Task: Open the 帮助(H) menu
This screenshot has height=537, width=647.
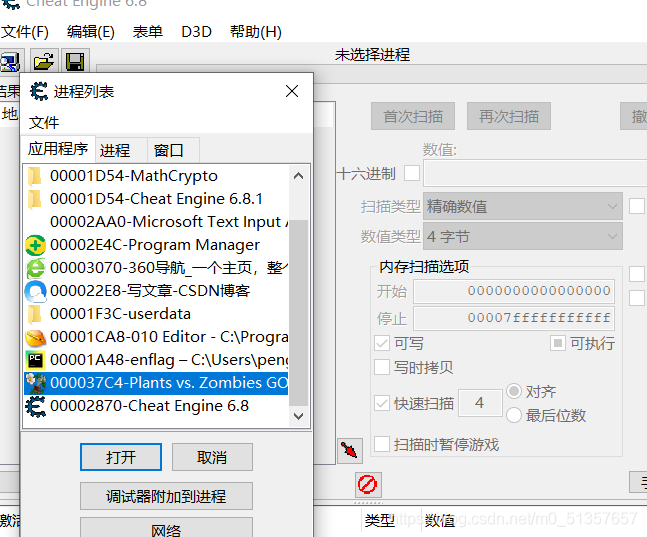Action: click(256, 32)
